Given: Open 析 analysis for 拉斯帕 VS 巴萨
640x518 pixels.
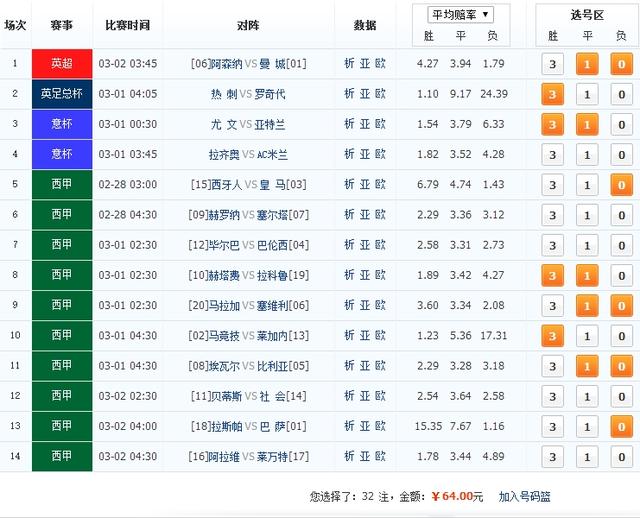Looking at the screenshot, I should pos(349,426).
